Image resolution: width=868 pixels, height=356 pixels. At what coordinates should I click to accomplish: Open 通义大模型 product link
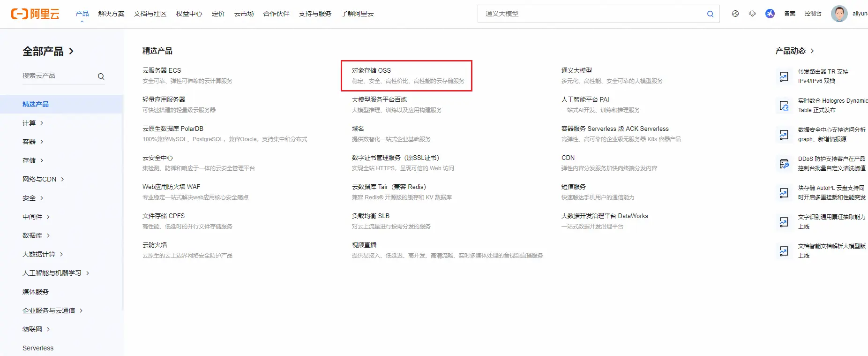(x=576, y=70)
